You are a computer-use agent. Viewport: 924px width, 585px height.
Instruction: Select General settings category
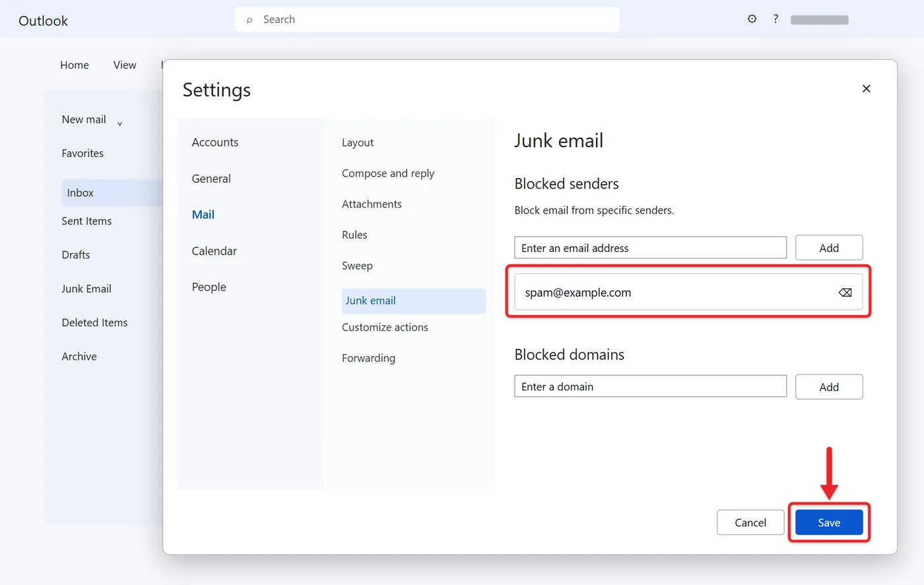211,179
